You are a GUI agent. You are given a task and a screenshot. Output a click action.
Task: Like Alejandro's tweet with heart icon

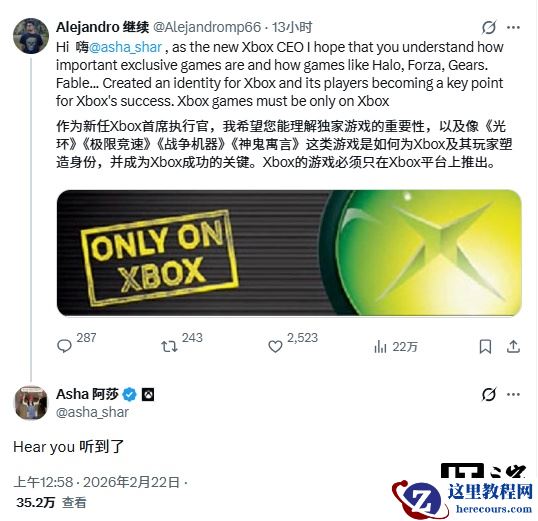click(275, 346)
